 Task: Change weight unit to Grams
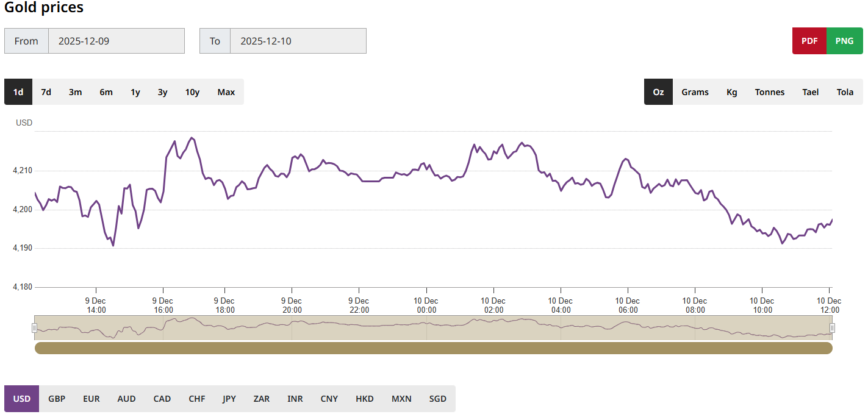coord(695,92)
